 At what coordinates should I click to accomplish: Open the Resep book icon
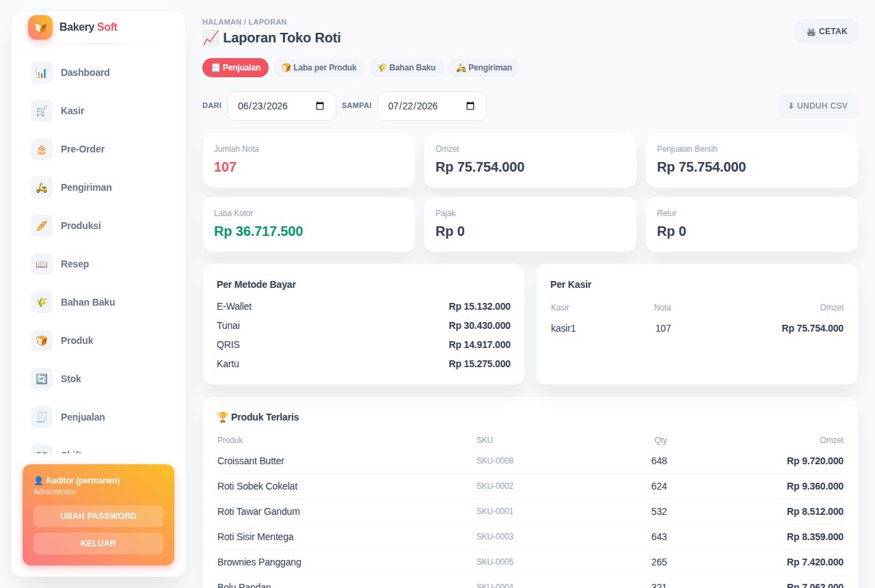42,264
